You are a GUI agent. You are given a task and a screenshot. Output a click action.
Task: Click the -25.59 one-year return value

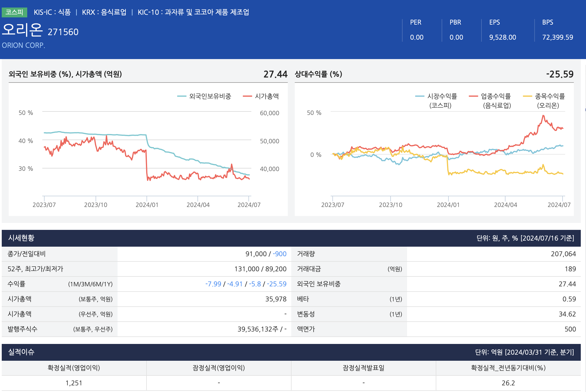coord(276,284)
